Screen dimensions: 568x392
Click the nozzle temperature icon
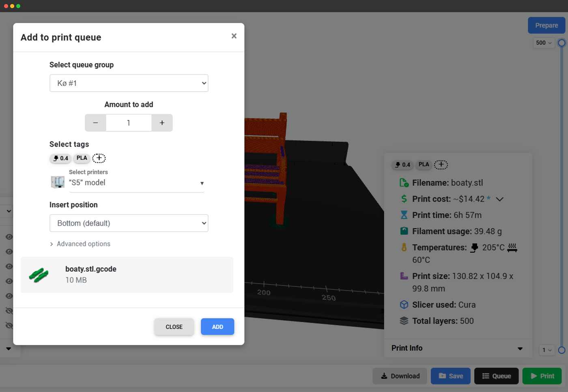474,247
